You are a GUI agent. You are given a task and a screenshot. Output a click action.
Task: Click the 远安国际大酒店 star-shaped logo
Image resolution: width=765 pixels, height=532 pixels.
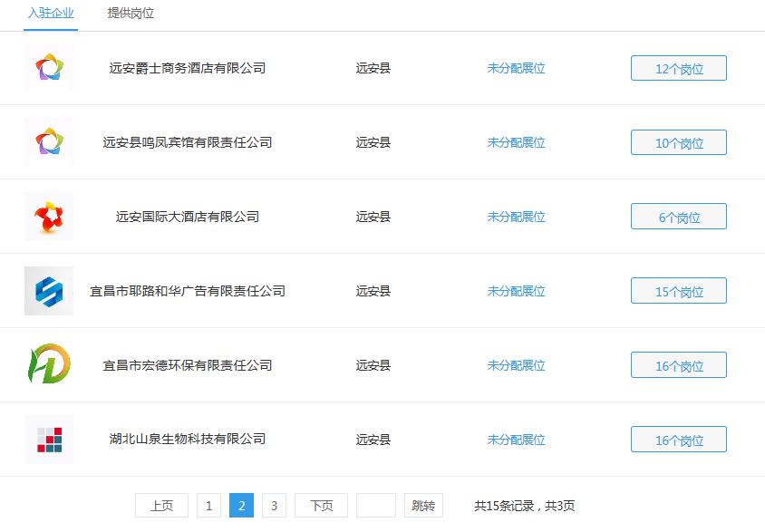(48, 217)
